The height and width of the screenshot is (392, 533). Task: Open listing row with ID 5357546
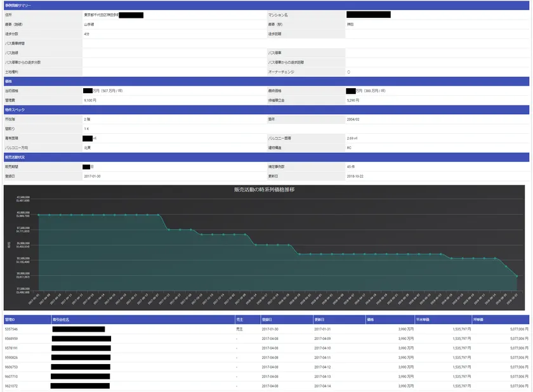(11, 329)
